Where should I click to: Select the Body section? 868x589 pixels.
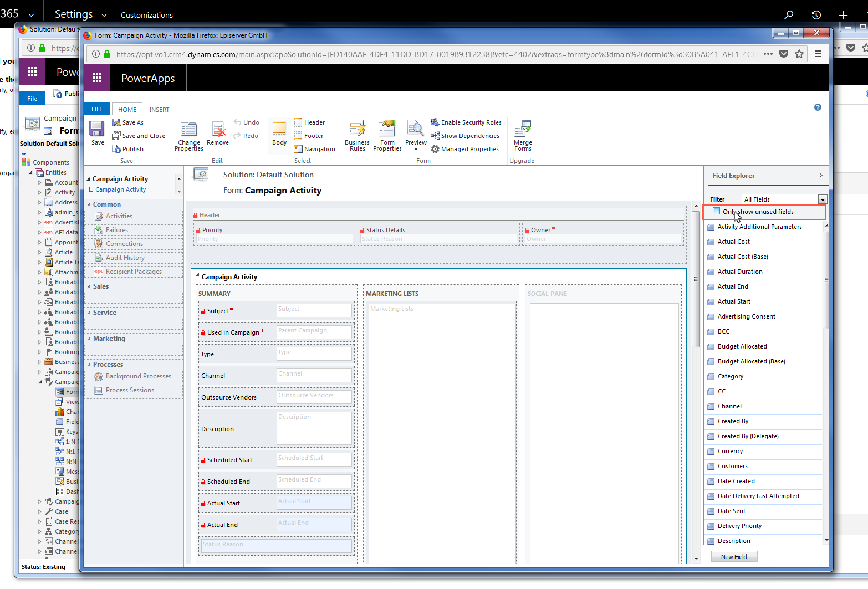pos(279,134)
